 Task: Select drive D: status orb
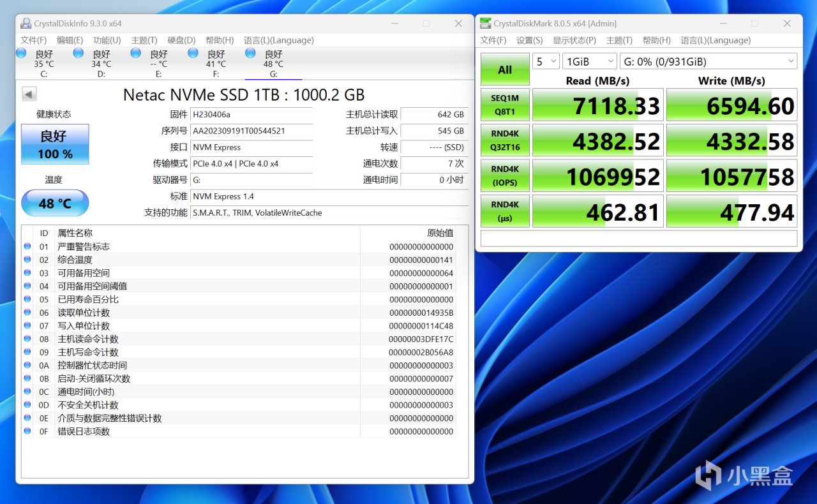tap(79, 53)
